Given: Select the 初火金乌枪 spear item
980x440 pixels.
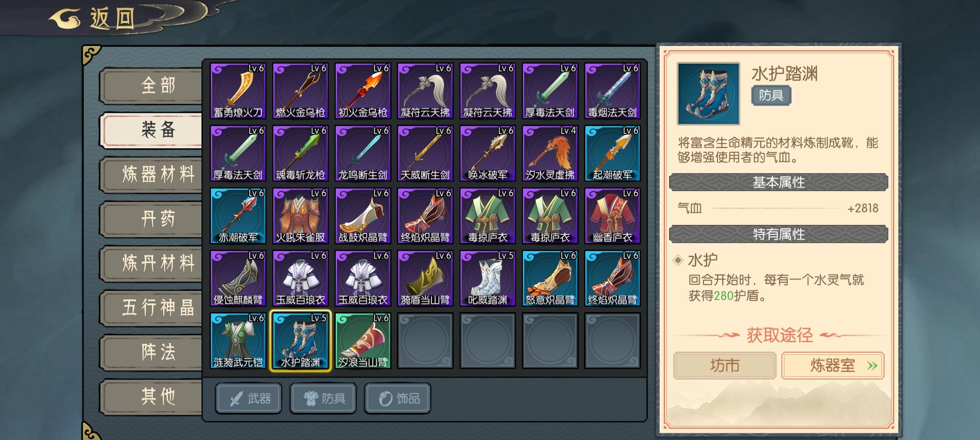Looking at the screenshot, I should [363, 91].
